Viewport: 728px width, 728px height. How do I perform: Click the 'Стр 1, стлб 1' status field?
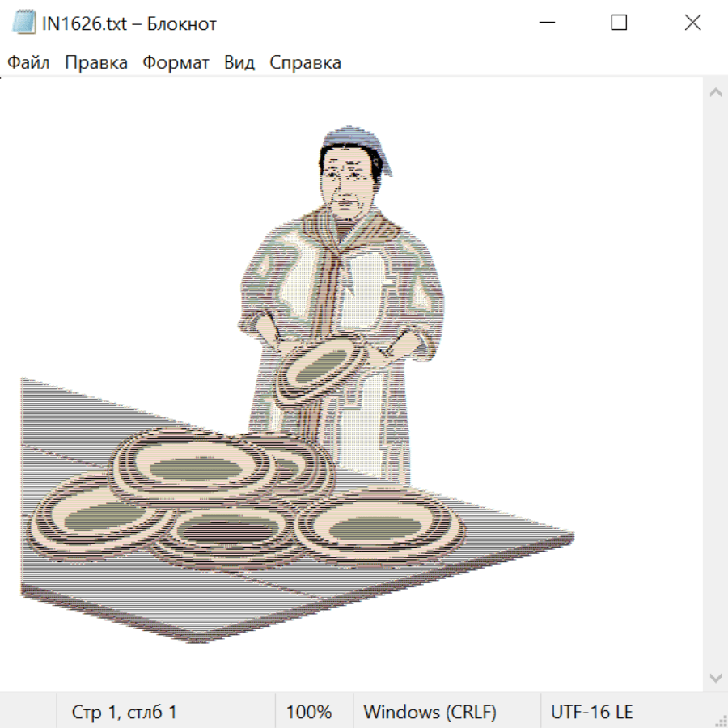tap(125, 713)
